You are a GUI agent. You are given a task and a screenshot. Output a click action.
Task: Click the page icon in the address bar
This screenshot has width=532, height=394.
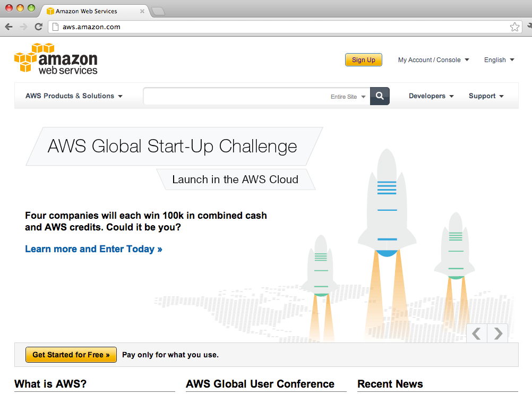tap(55, 27)
